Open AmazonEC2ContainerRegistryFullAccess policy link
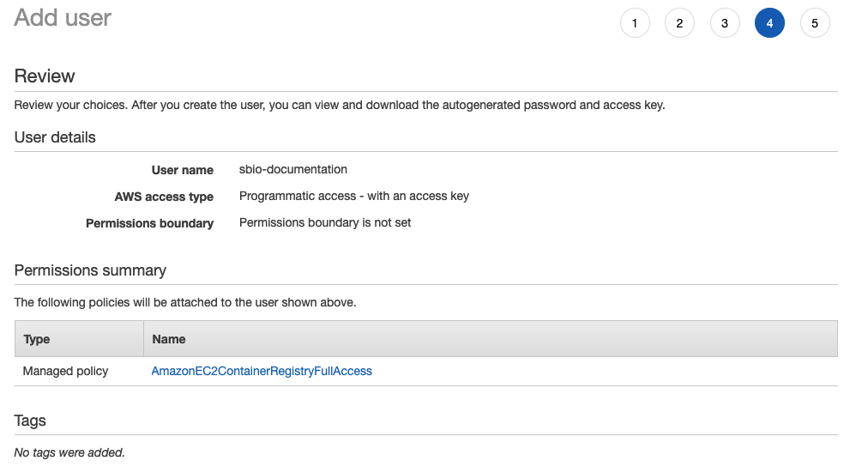Image resolution: width=868 pixels, height=467 pixels. (x=262, y=371)
